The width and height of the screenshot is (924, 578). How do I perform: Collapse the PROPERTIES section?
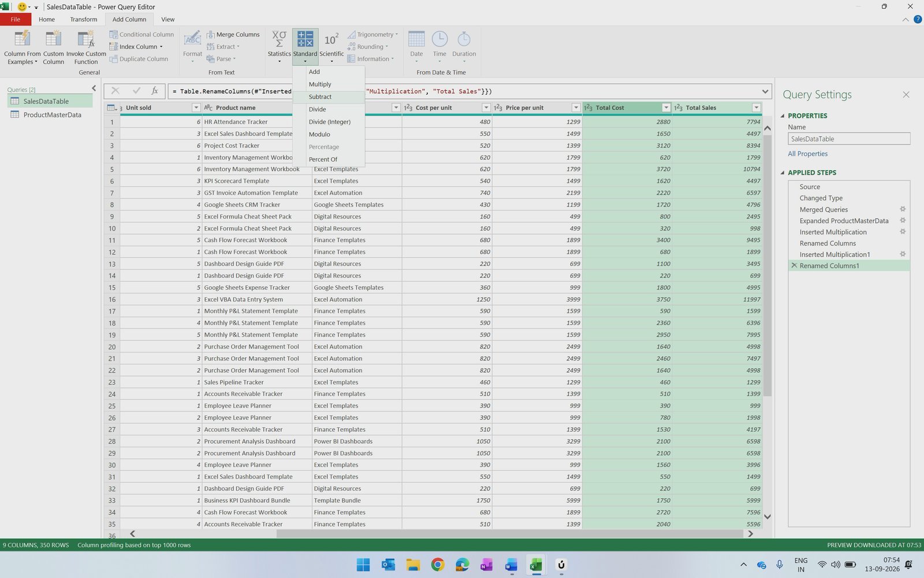pyautogui.click(x=783, y=116)
